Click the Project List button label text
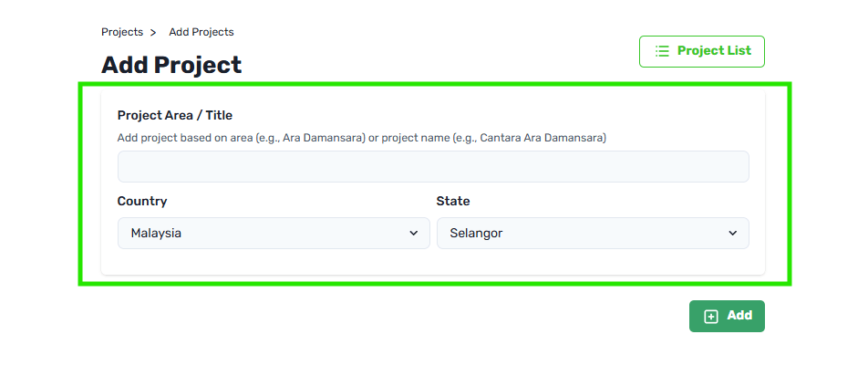 [x=714, y=51]
